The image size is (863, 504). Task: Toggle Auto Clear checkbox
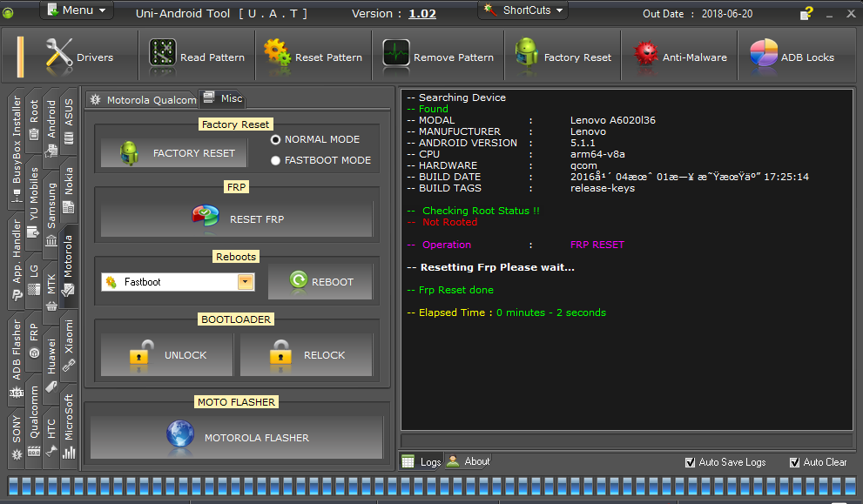coord(795,463)
